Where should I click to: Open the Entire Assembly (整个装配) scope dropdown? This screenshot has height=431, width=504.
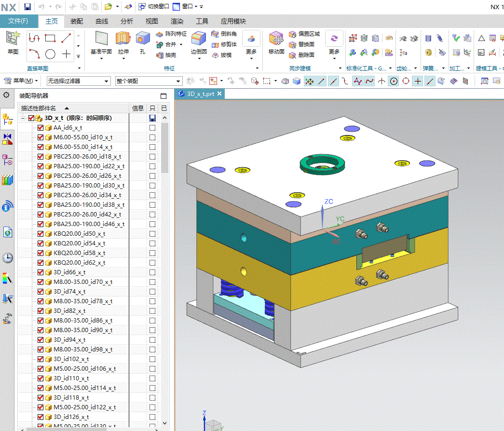(x=149, y=81)
